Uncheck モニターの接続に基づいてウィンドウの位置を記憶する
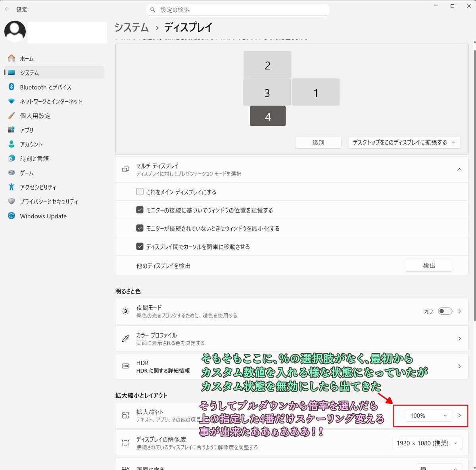 coord(140,210)
